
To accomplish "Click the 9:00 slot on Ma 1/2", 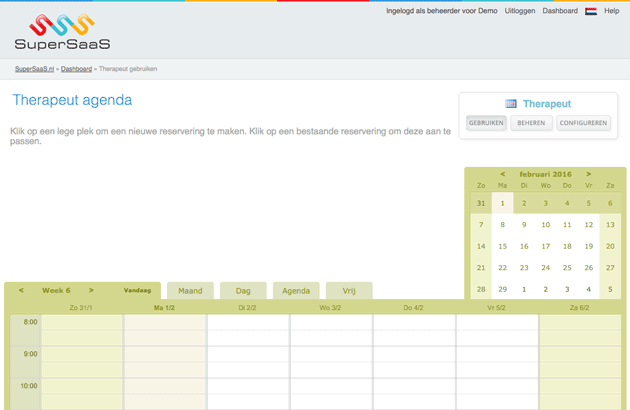I will [165, 354].
